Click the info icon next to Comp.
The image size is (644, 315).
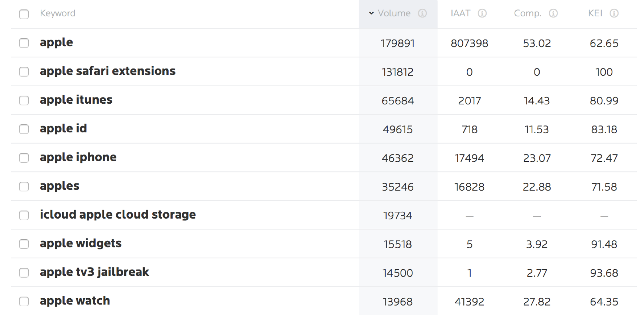coord(553,13)
